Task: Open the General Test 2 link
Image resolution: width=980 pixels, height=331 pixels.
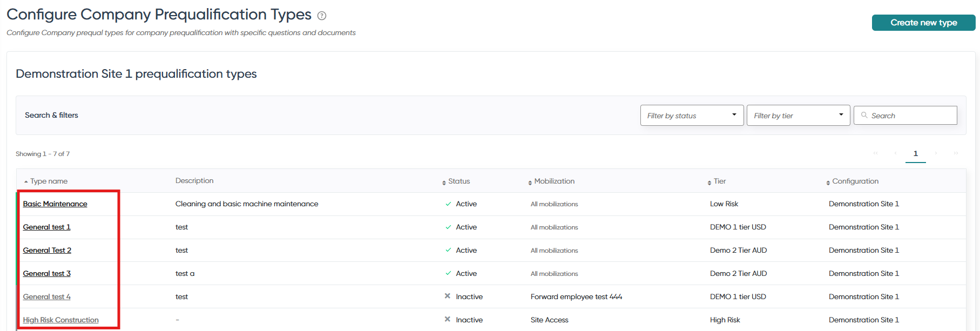Action: (x=47, y=251)
